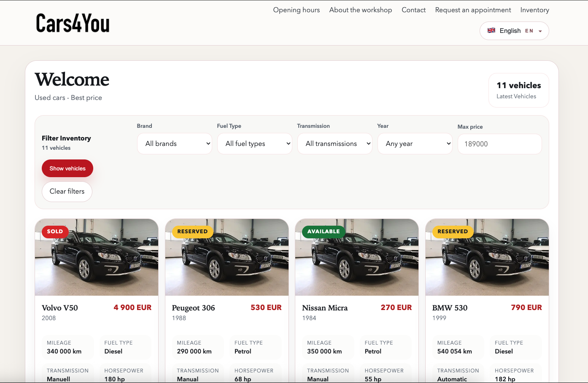Screen dimensions: 588x383
Task: Click the Nissan Micra Petrol fuel type
Action: click(373, 351)
